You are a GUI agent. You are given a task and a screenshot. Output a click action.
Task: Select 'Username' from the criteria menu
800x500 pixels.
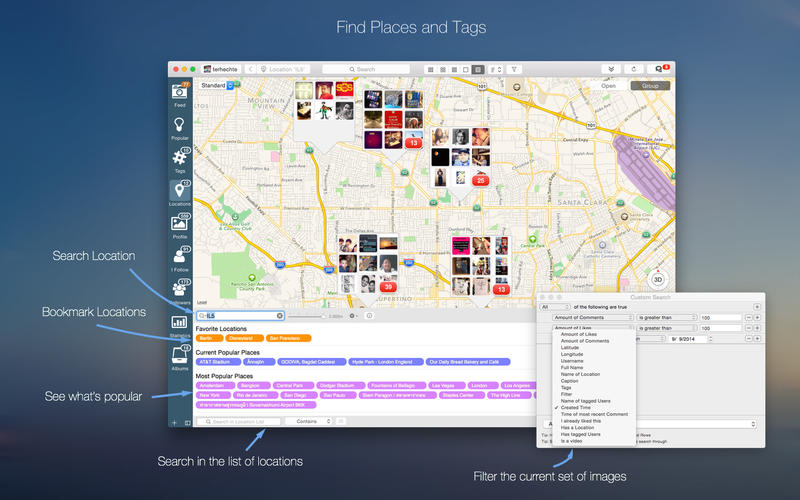coord(573,360)
